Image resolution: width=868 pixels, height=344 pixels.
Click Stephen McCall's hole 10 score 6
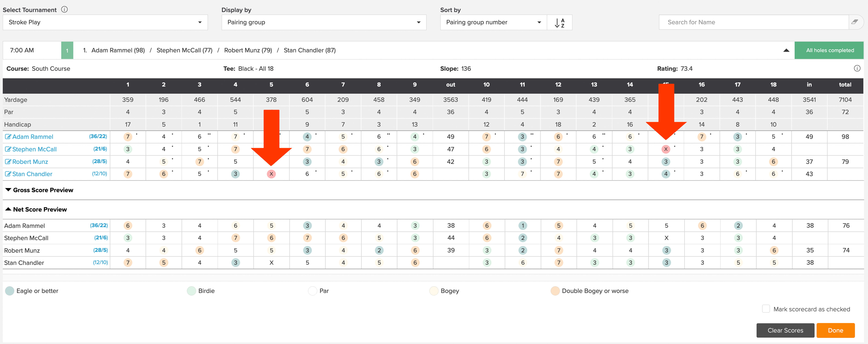[486, 149]
